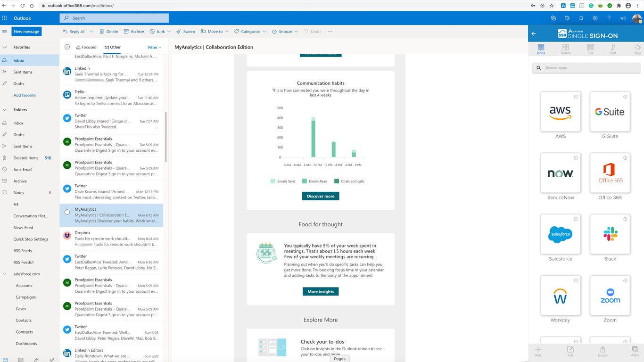The image size is (644, 362).
Task: Click the Emails Read legend swatch
Action: 305,181
